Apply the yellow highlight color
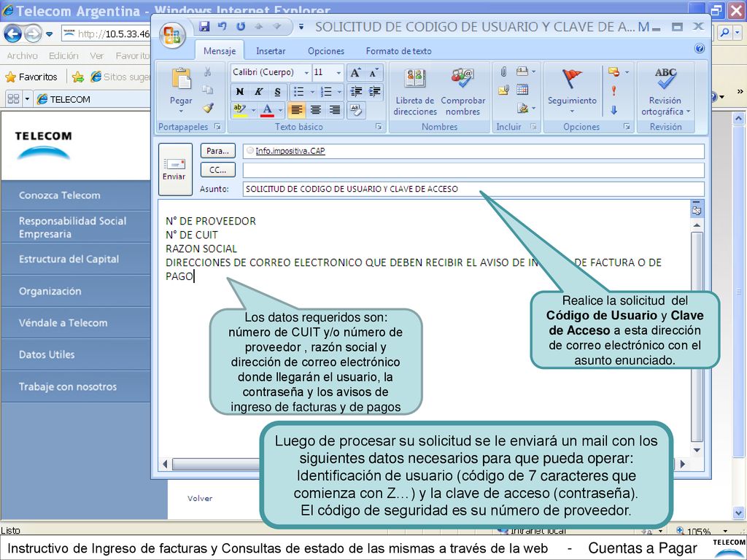The width and height of the screenshot is (747, 560). tap(240, 110)
